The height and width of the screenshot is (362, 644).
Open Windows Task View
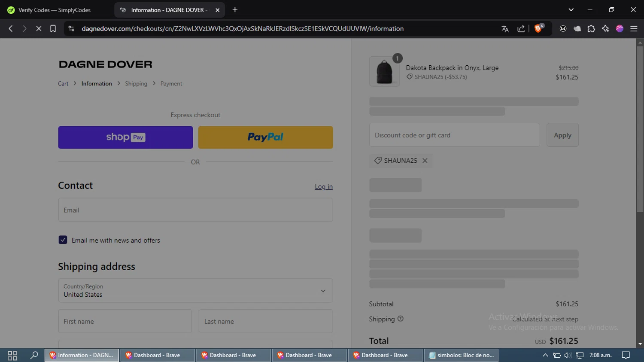tap(12, 355)
